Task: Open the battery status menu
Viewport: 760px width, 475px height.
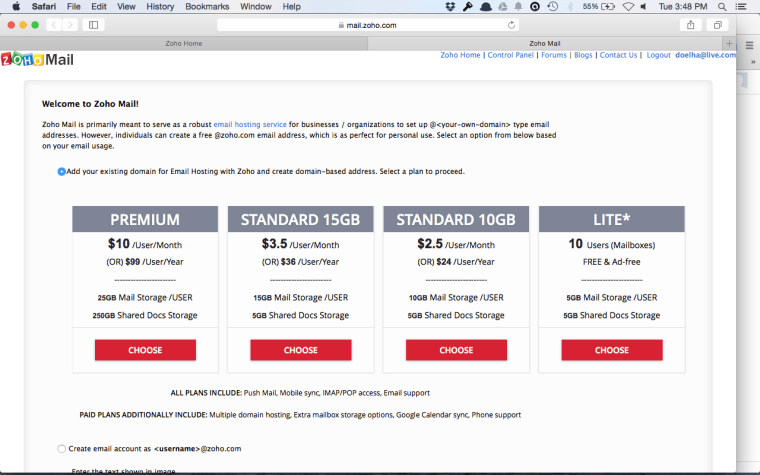Action: click(x=598, y=6)
